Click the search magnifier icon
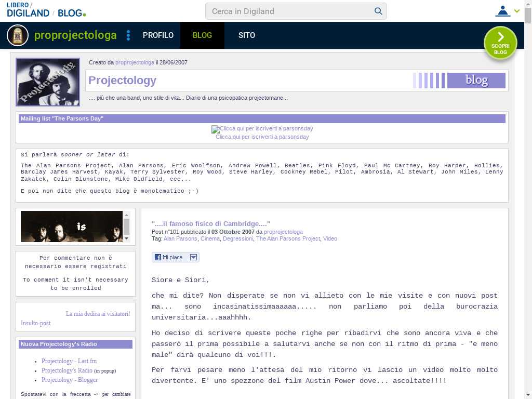 [378, 11]
